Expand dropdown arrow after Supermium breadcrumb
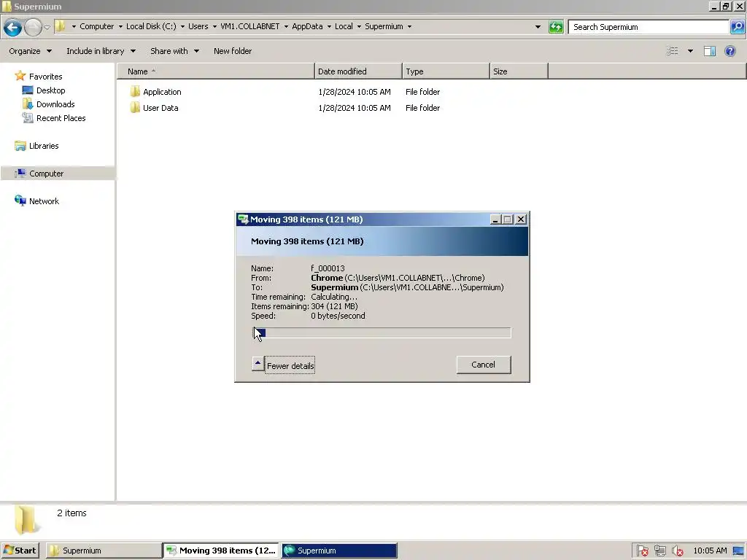This screenshot has width=747, height=560. (x=409, y=27)
